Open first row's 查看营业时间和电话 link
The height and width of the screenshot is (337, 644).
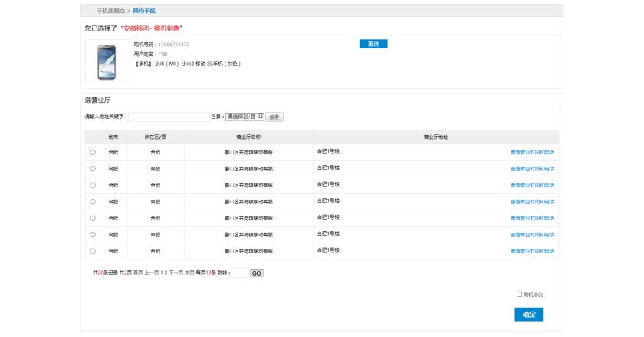tap(532, 152)
